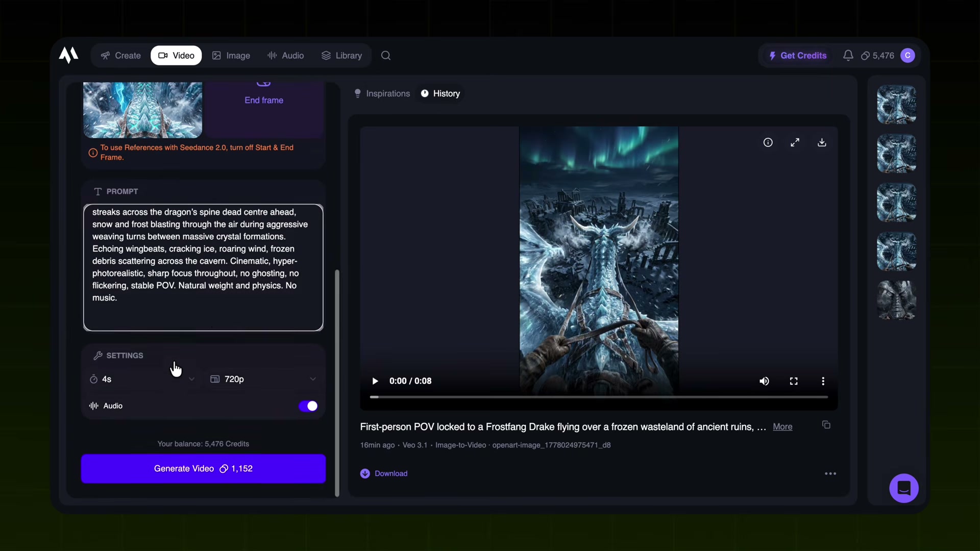Show video info icon
The width and height of the screenshot is (980, 551).
coord(768,142)
